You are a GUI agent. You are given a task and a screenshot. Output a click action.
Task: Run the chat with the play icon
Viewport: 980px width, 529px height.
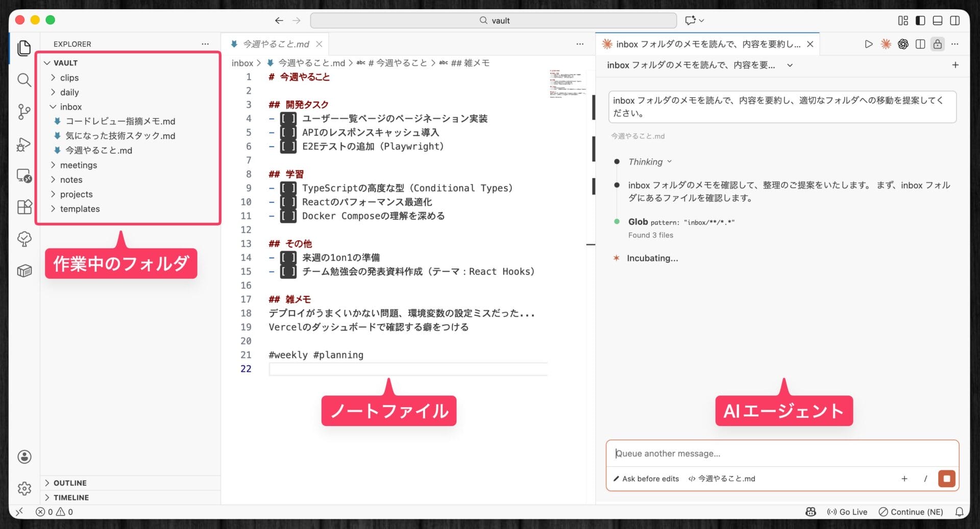(x=869, y=44)
